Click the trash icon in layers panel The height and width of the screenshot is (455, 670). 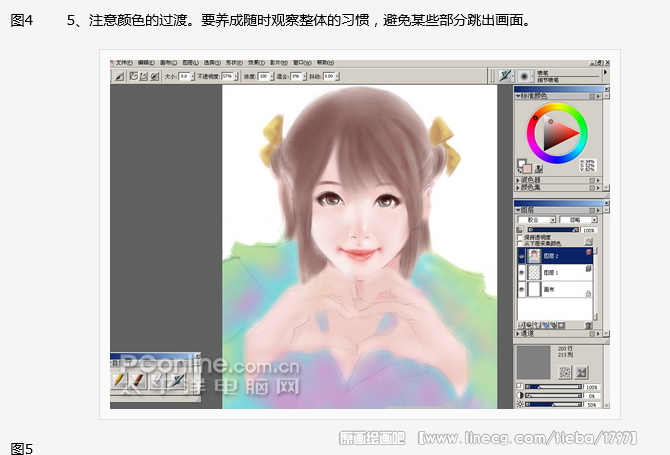(588, 325)
